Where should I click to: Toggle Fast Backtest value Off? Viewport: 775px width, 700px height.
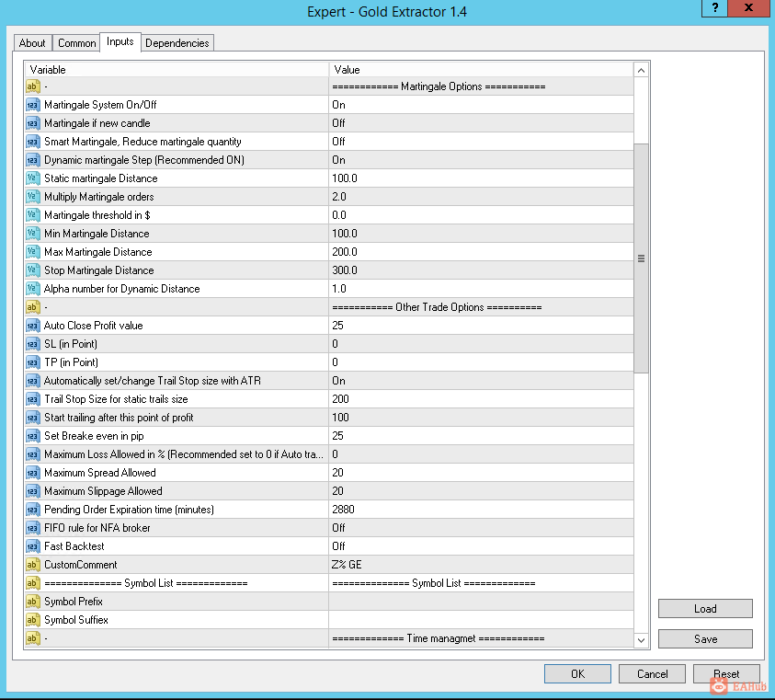[x=481, y=546]
